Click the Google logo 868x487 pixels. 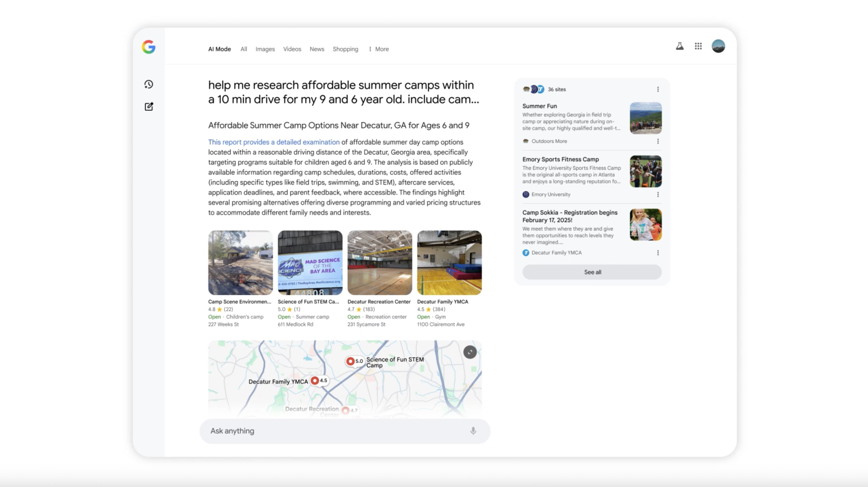coord(149,47)
